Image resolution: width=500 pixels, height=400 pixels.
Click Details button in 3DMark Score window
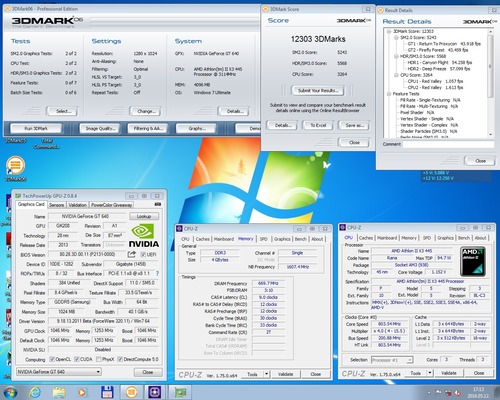point(282,125)
